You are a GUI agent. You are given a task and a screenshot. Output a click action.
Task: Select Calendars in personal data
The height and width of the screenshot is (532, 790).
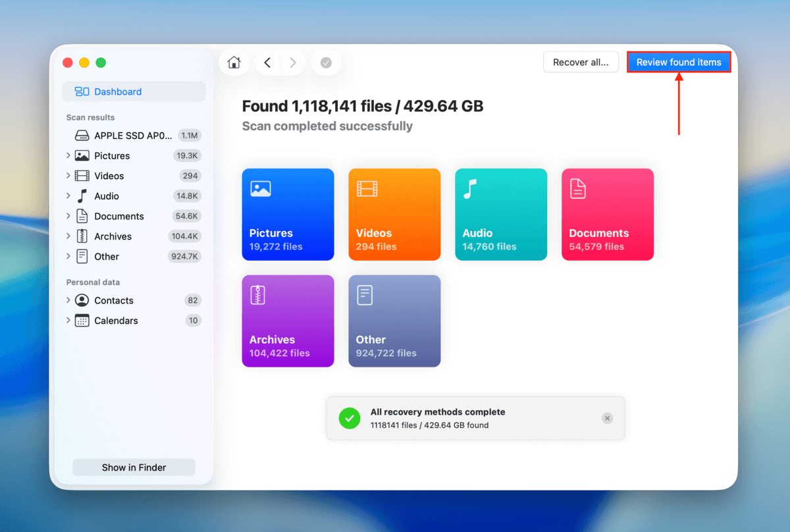tap(116, 321)
